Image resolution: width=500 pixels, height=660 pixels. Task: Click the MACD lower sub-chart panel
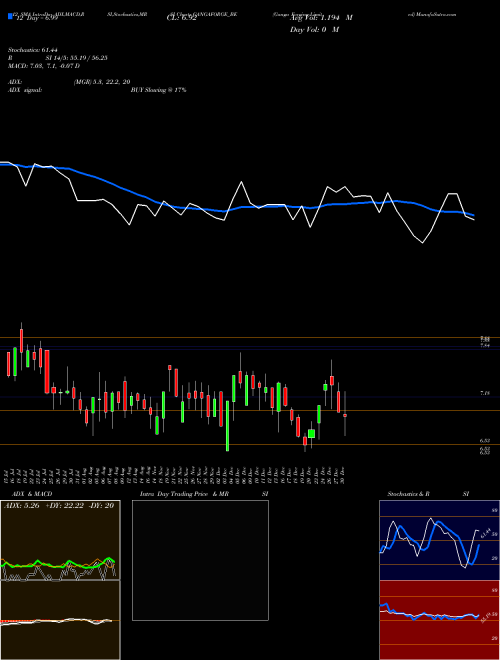[x=60, y=620]
